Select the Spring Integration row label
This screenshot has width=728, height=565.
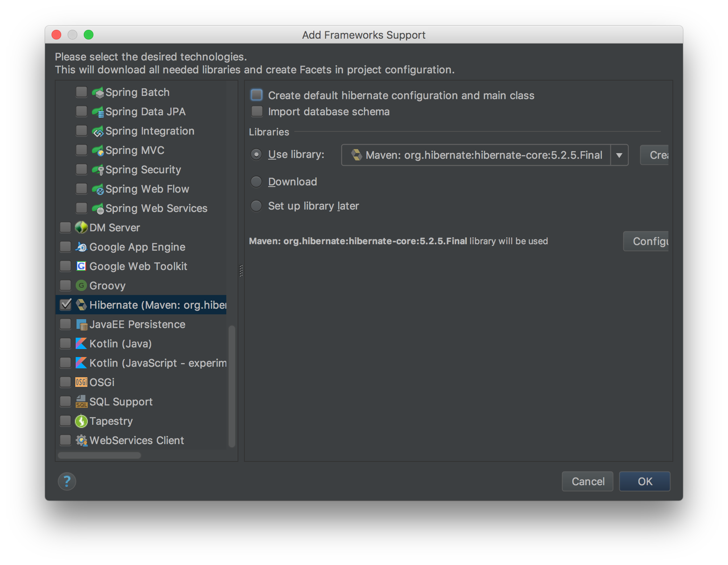150,131
